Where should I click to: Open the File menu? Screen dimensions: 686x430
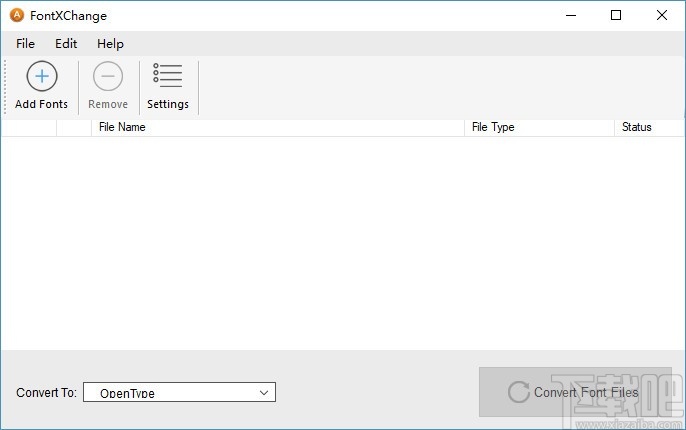point(25,44)
